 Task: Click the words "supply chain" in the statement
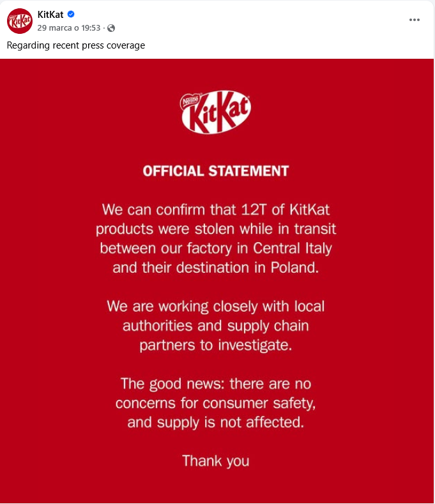269,326
